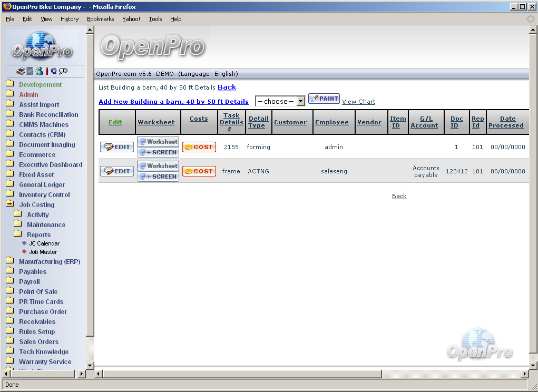
Task: Open the choose dropdown
Action: [x=280, y=101]
